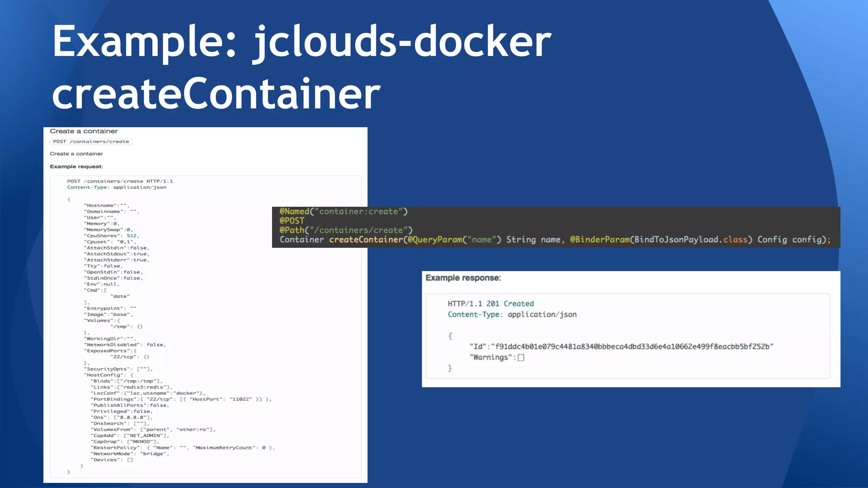Select the "AttachStdin":false line

coord(117,248)
